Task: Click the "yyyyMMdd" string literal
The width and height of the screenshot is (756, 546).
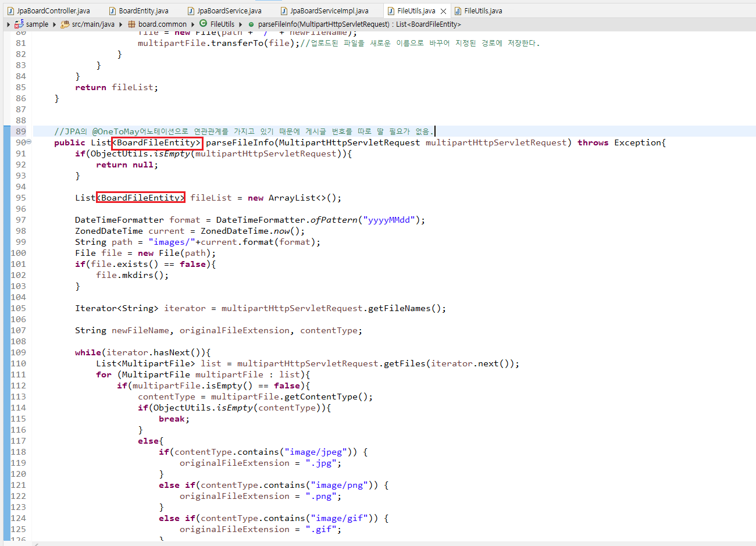Action: pyautogui.click(x=389, y=220)
